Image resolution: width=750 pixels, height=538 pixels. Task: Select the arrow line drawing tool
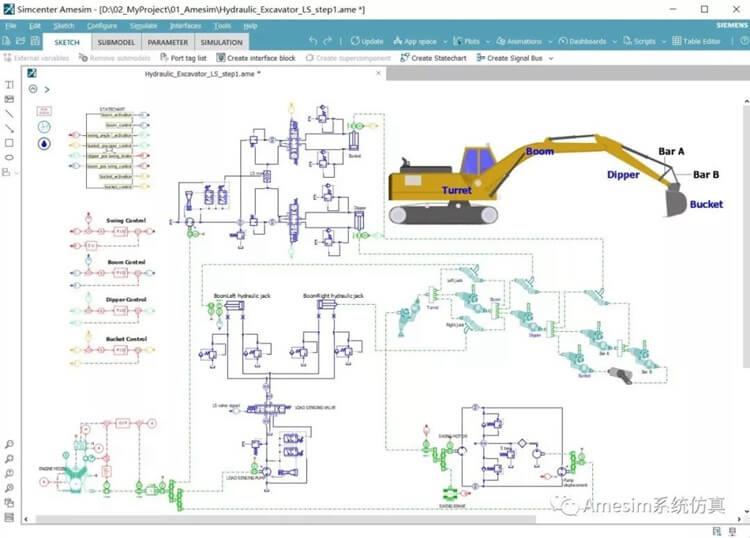[9, 128]
